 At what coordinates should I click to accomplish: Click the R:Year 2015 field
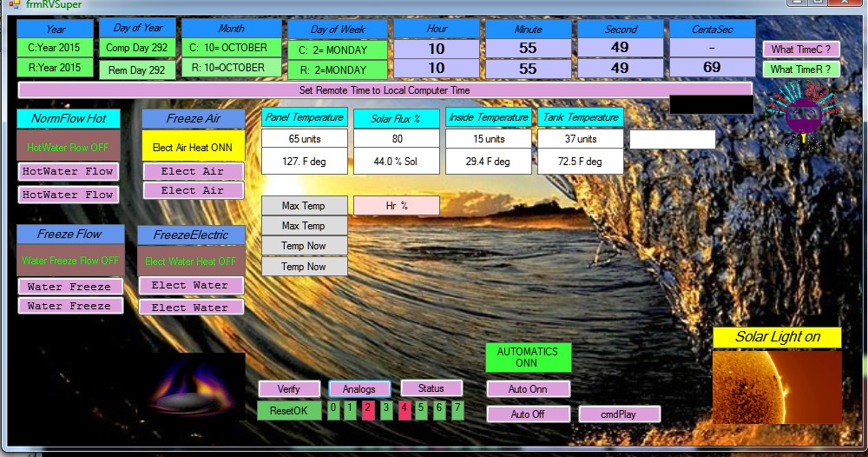coord(55,68)
